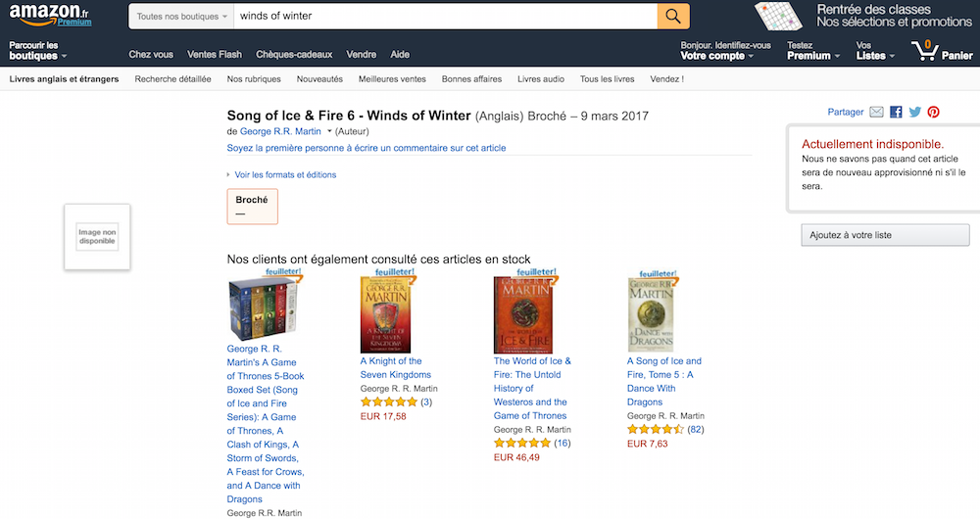The image size is (980, 519).
Task: Open the Panier shopping cart icon
Action: click(x=925, y=51)
